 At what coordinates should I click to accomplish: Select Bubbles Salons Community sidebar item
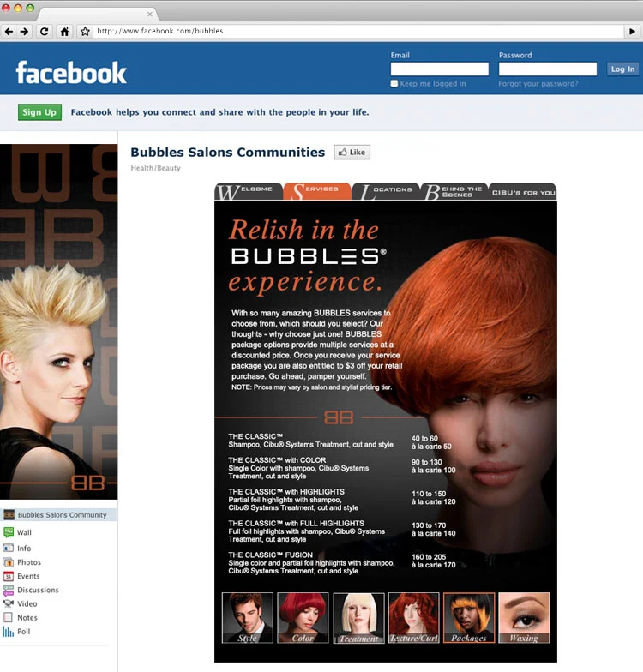(58, 514)
